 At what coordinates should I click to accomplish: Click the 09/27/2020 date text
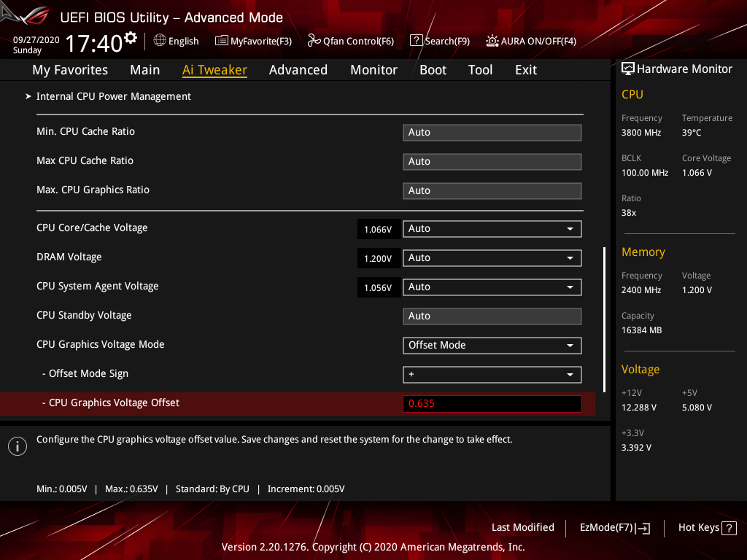36,40
